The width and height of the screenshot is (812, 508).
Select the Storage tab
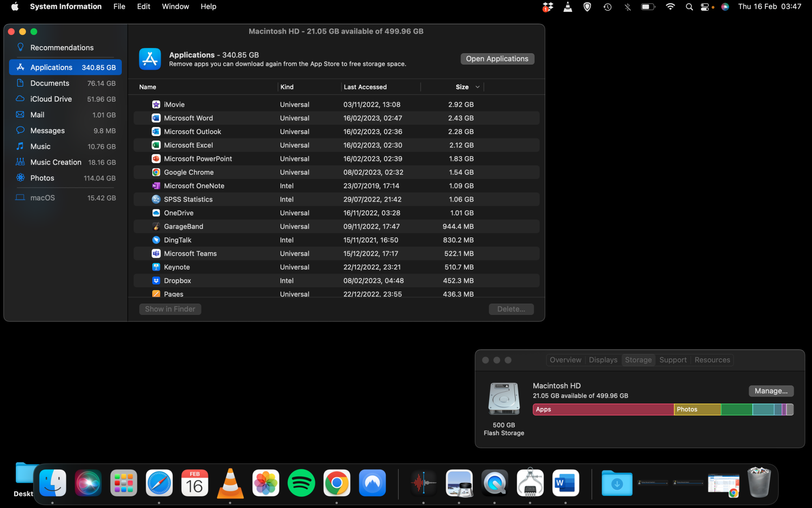[x=638, y=360]
